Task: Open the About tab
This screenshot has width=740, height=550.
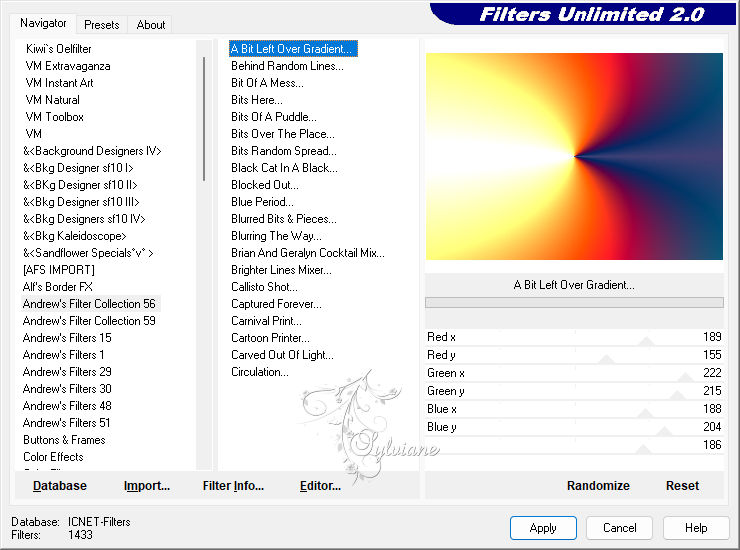Action: tap(151, 25)
